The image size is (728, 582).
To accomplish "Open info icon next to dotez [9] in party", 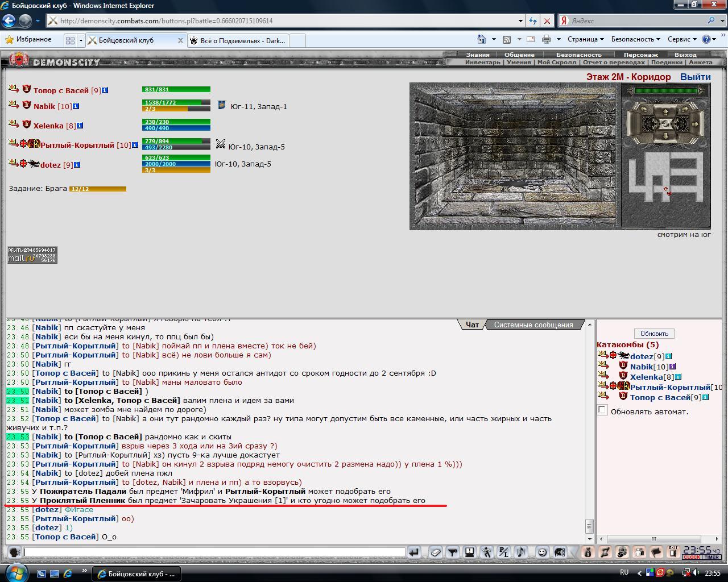I will (x=77, y=165).
